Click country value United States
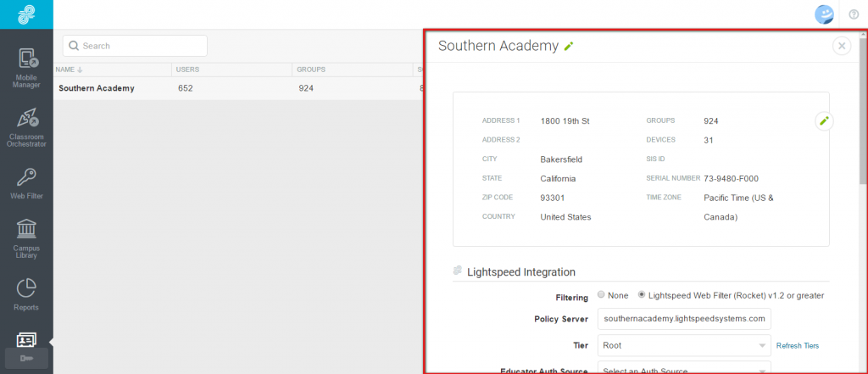 click(x=565, y=217)
